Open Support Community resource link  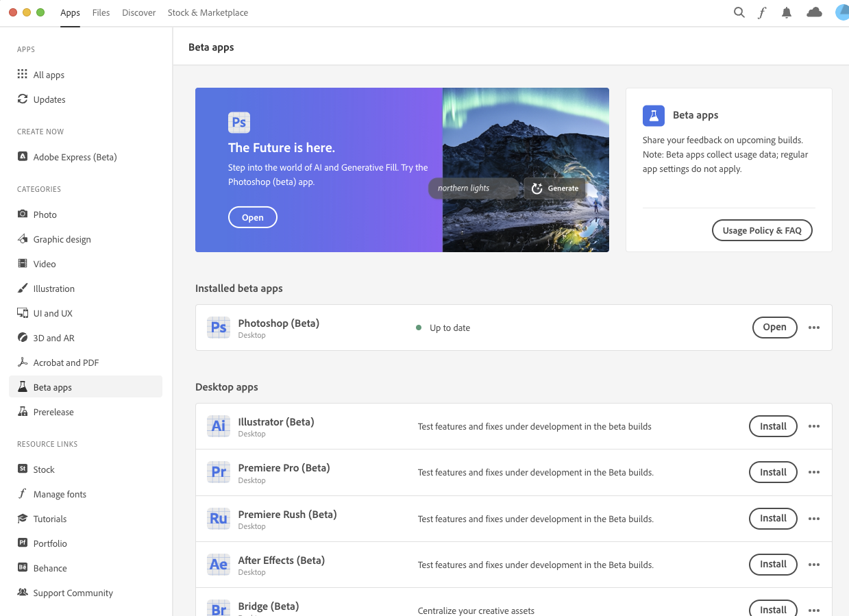pyautogui.click(x=86, y=593)
